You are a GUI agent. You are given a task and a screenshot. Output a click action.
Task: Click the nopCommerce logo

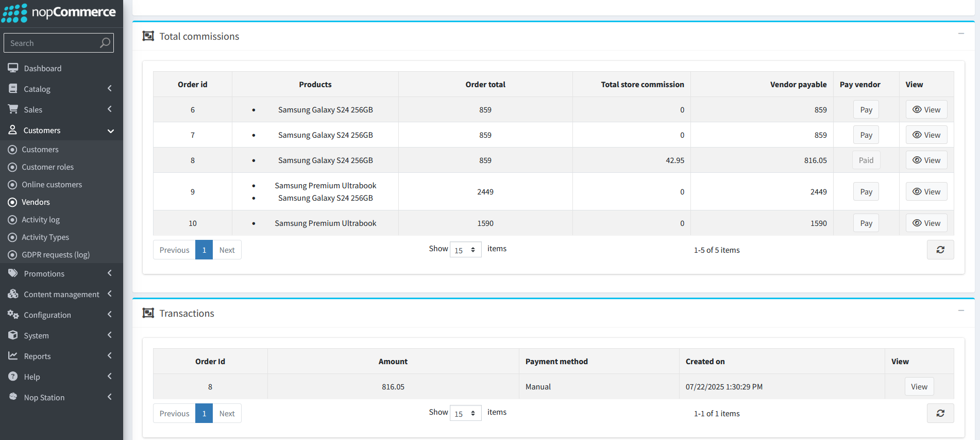(x=59, y=12)
